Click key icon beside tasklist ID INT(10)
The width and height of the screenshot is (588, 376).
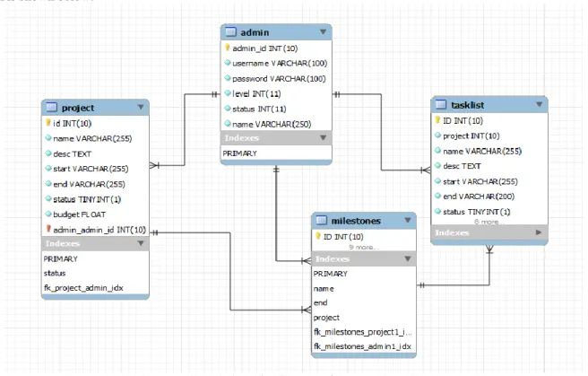click(x=437, y=119)
